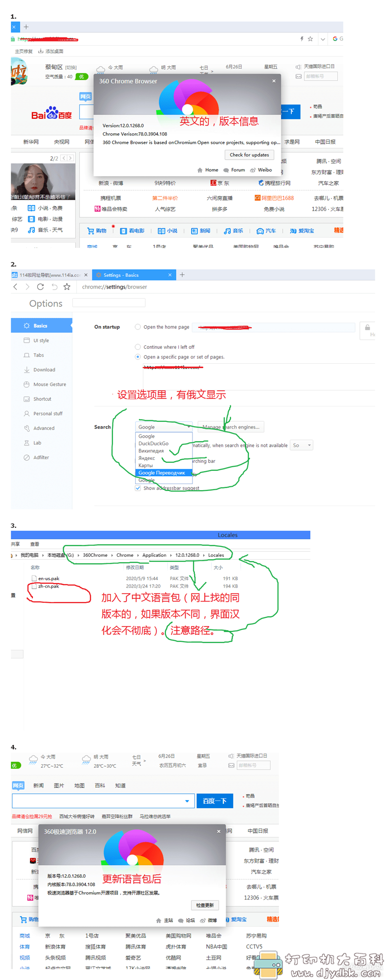
Task: Bookmark the page with the star beside the lightning icon
Action: point(310,39)
